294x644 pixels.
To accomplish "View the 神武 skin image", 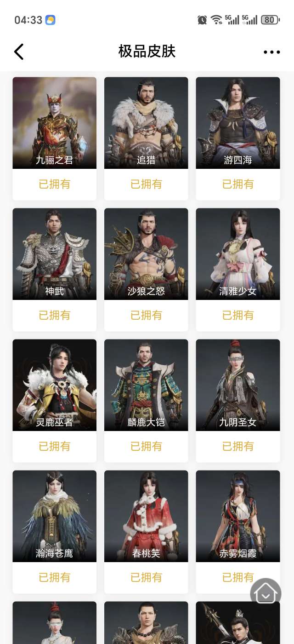I will tap(55, 254).
